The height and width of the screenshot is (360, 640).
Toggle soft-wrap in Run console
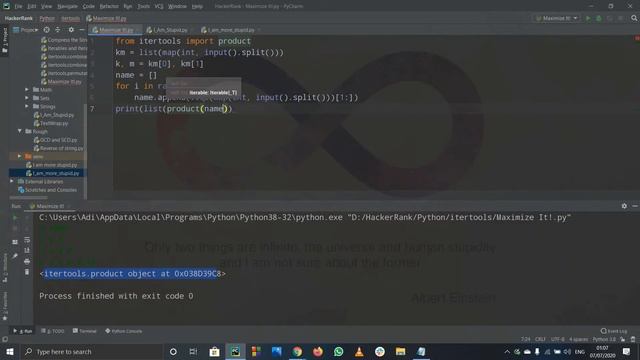coord(27,240)
